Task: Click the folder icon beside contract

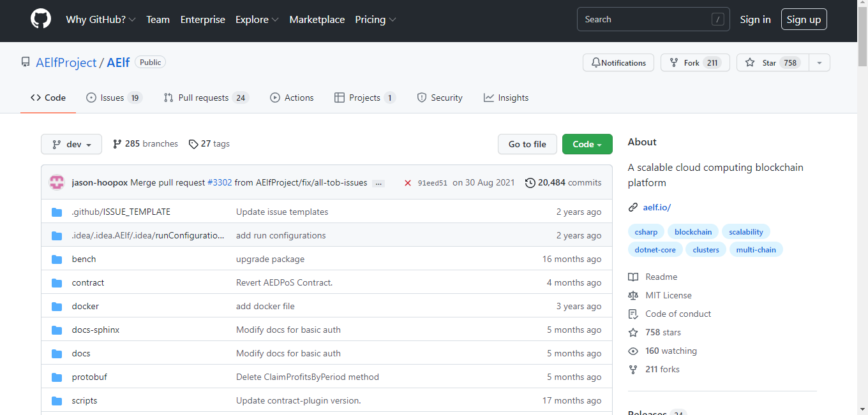Action: (57, 283)
